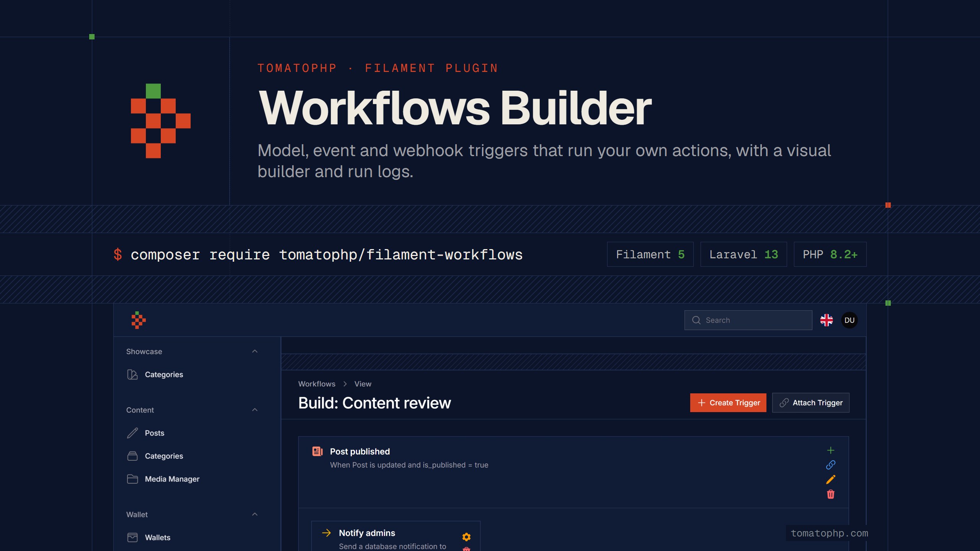
Task: Click the newspaper icon beside Post published
Action: [317, 452]
